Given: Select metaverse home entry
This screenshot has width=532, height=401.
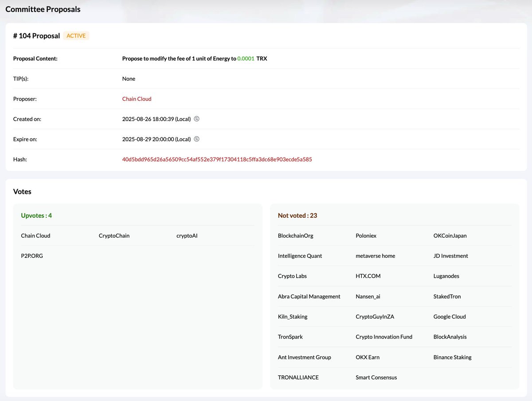Looking at the screenshot, I should 375,256.
